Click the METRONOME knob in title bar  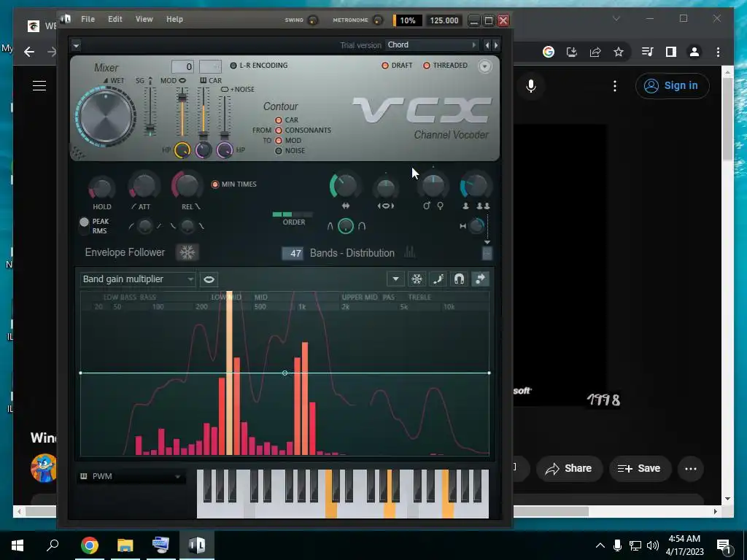(377, 20)
